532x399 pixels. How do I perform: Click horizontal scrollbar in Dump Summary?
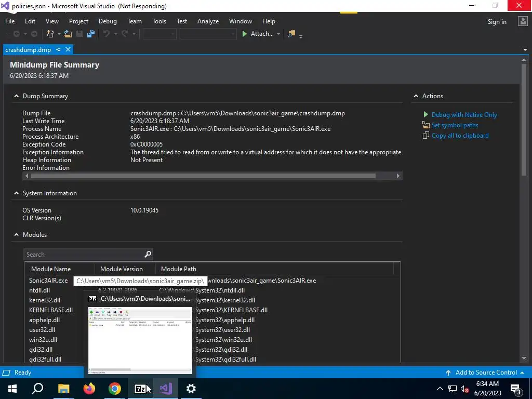click(x=203, y=176)
